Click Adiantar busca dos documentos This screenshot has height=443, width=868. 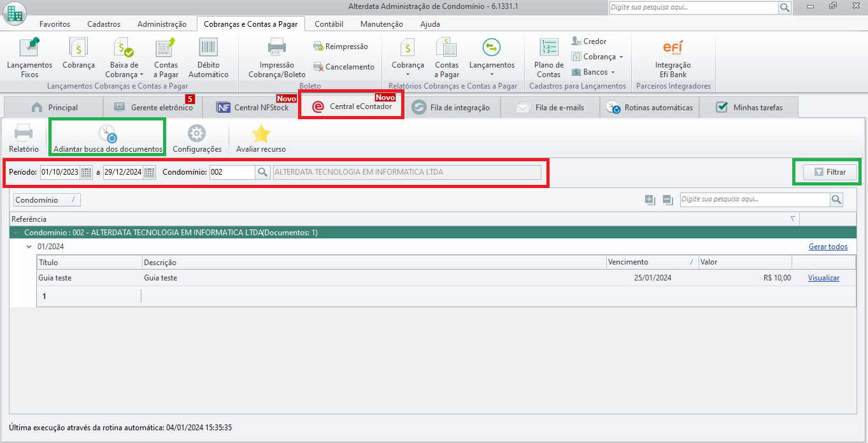[x=108, y=138]
